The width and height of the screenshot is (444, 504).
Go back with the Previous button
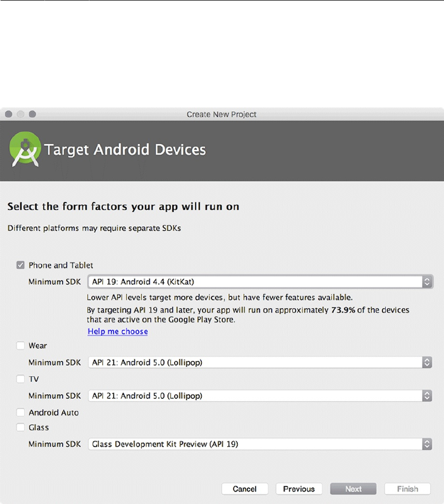tap(299, 489)
